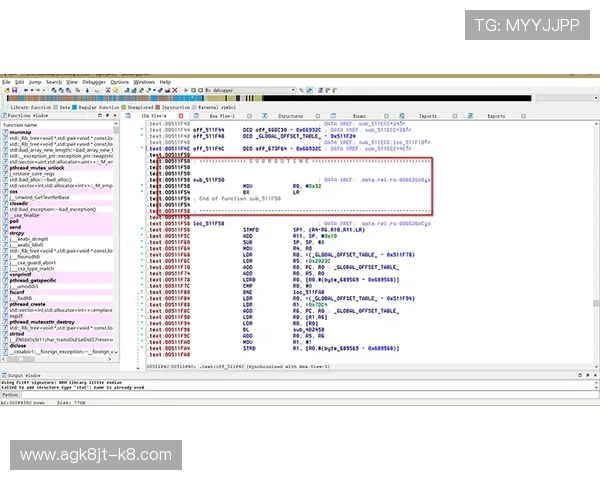Stop the process using the toolbar icon
Screen dimensions: 600x480
click(200, 90)
